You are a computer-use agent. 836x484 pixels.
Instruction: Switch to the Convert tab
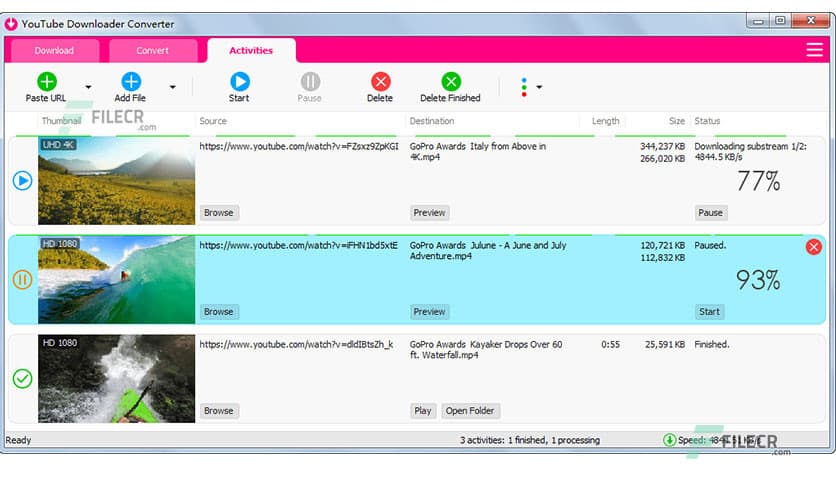[152, 51]
